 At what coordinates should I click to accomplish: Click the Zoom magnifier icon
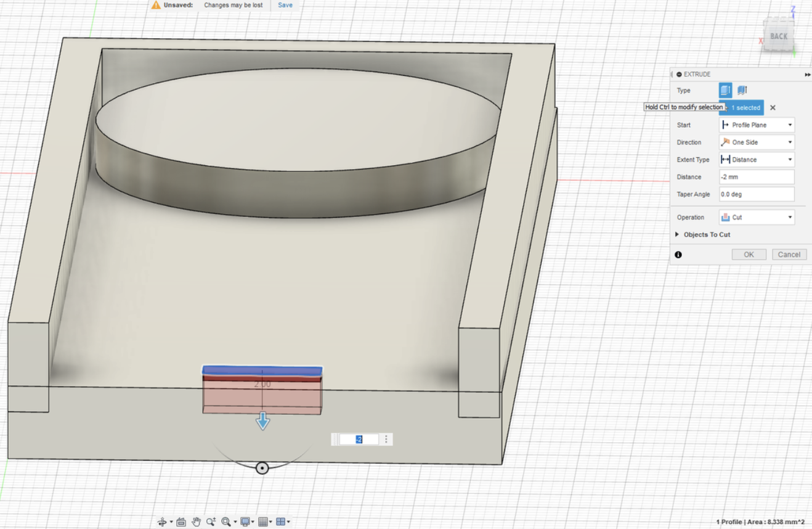pos(211,521)
